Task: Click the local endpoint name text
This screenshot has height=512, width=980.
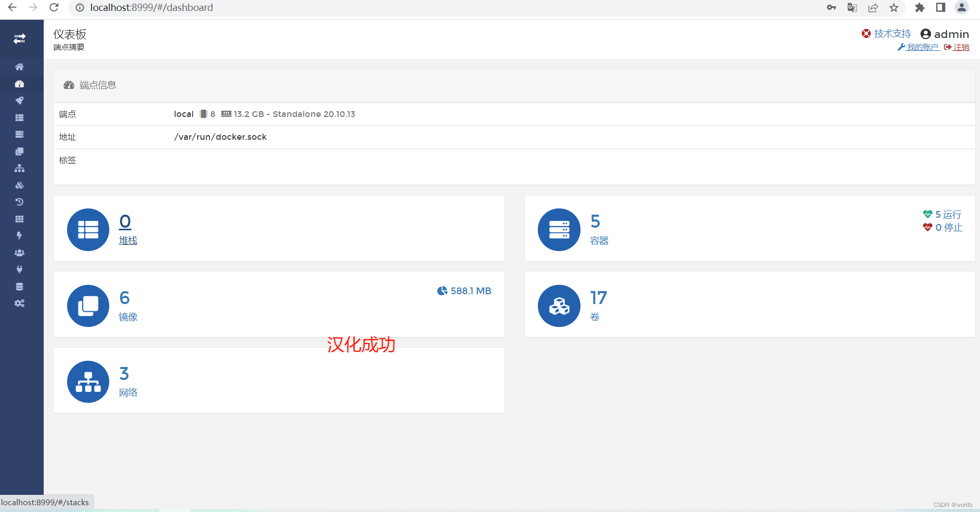Action: click(184, 114)
